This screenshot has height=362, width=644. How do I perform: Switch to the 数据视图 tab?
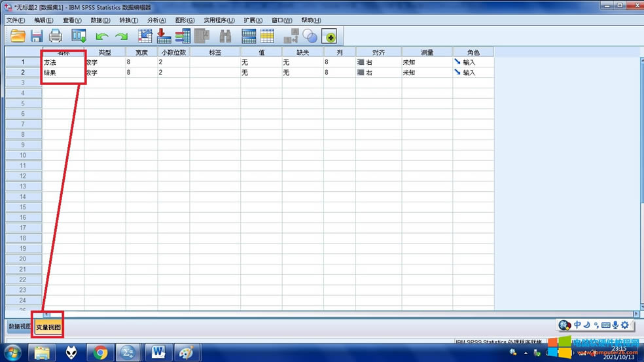pos(18,327)
